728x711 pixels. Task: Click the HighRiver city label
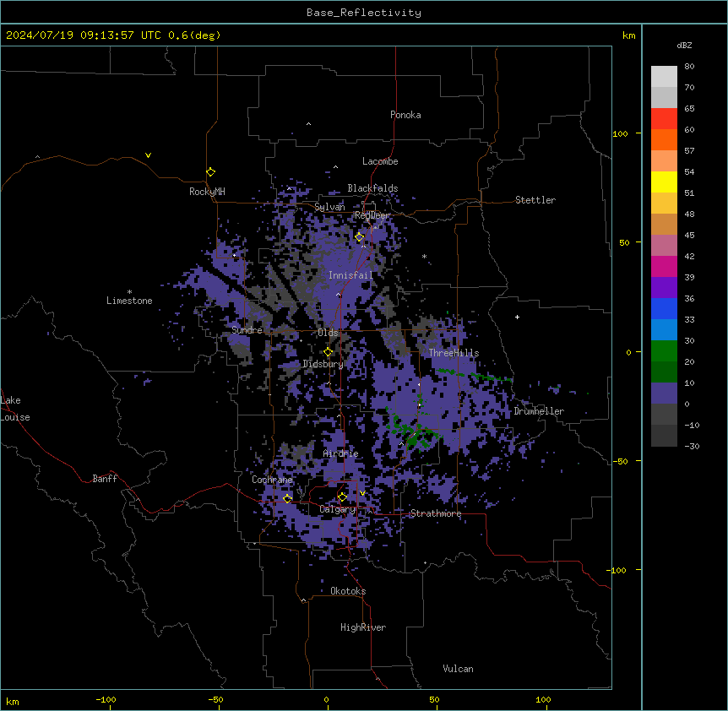[363, 627]
